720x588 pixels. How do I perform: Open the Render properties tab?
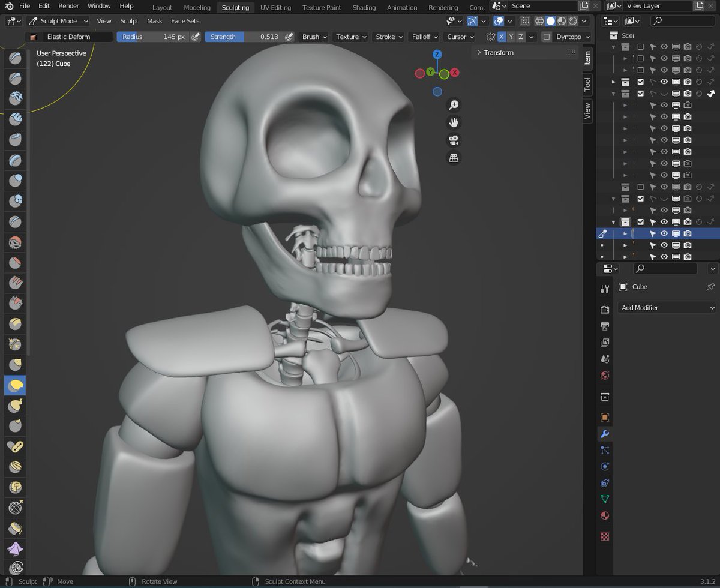(605, 310)
